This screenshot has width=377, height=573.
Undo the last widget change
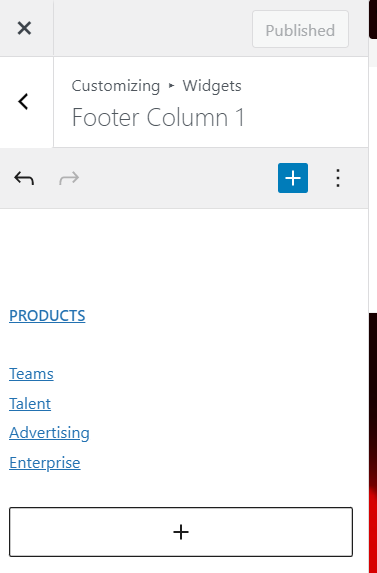click(24, 178)
